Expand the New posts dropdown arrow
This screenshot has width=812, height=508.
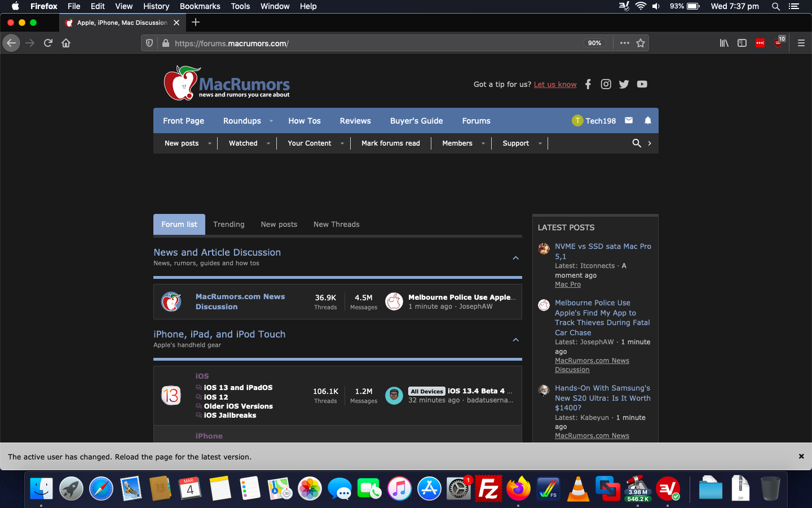pyautogui.click(x=210, y=143)
